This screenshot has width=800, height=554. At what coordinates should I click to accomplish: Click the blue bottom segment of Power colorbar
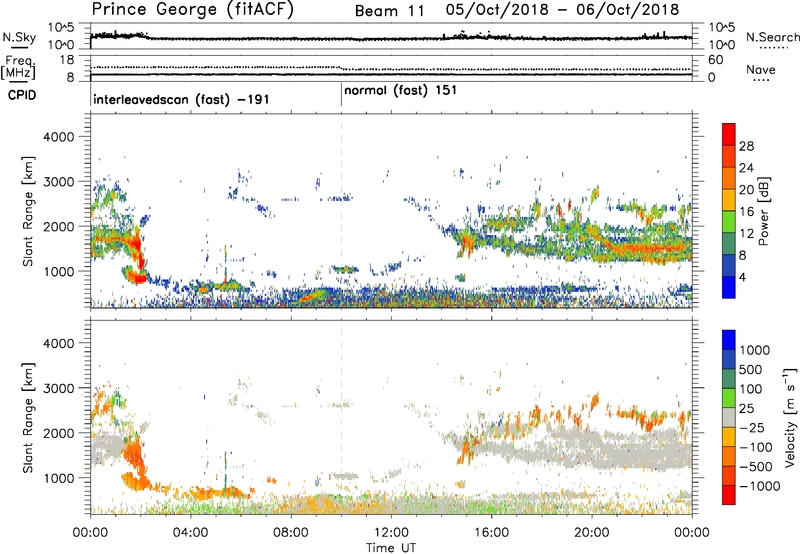click(x=729, y=287)
